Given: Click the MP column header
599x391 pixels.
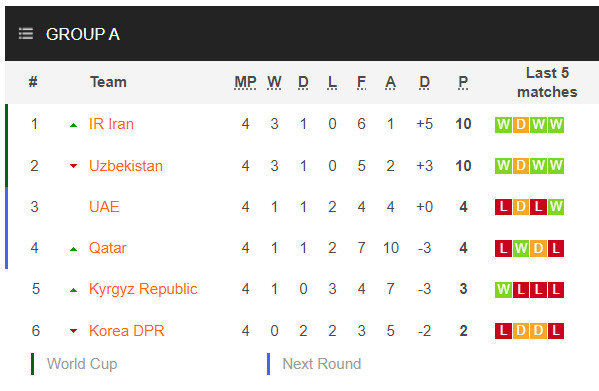Looking at the screenshot, I should (x=245, y=82).
